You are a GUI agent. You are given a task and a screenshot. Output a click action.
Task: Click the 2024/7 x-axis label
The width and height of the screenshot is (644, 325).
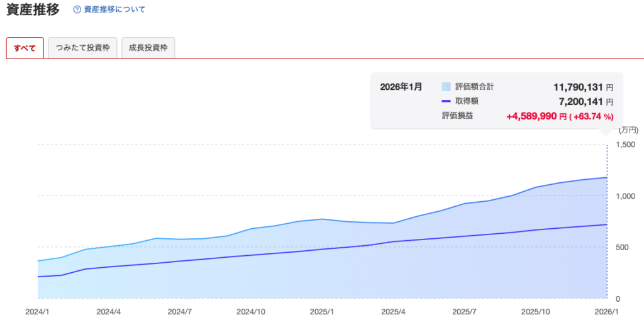pyautogui.click(x=180, y=311)
